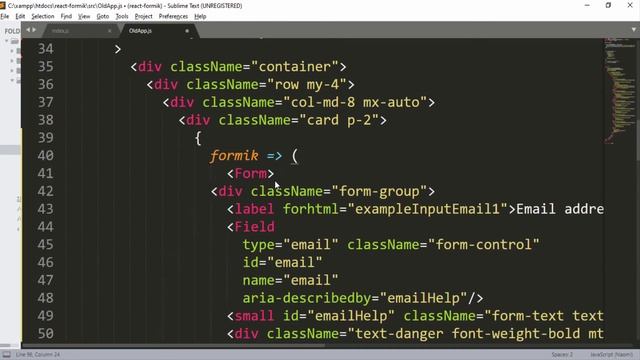Screen dimensions: 640x360
Task: Minimize the Sublime Text window
Action: click(x=587, y=5)
